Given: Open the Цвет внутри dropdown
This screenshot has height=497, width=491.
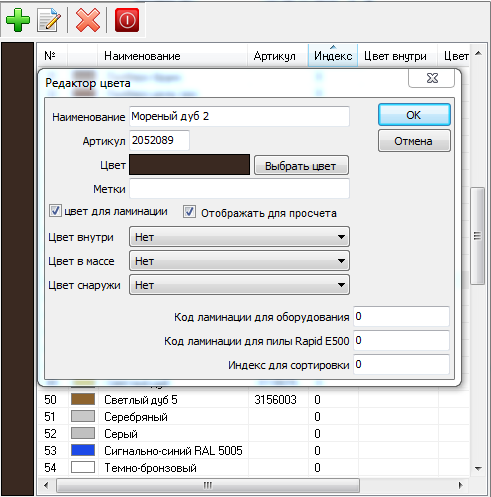Looking at the screenshot, I should point(239,237).
